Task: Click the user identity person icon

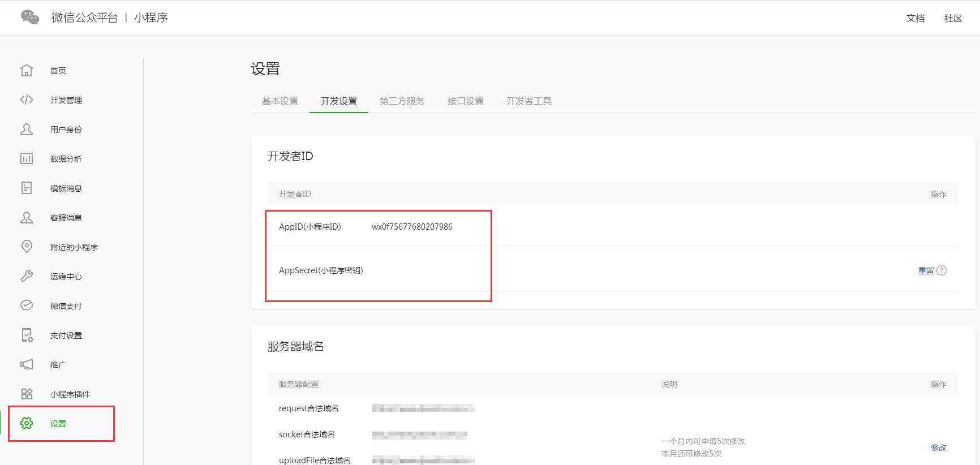Action: click(27, 129)
